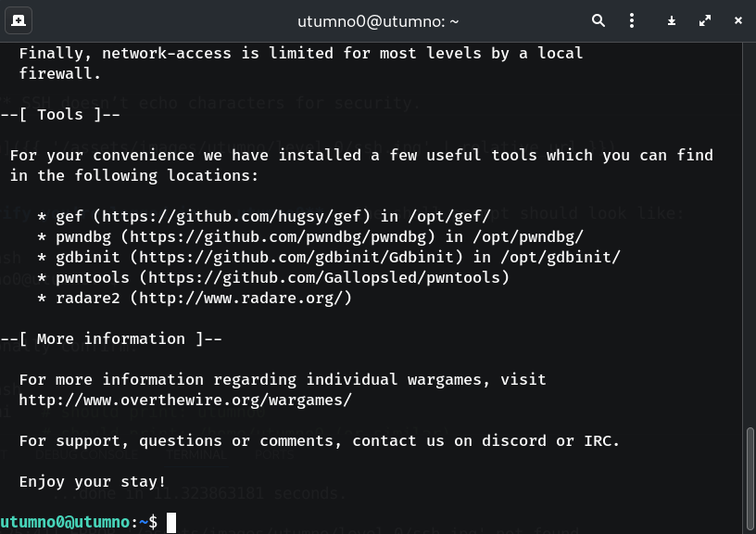The height and width of the screenshot is (534, 756).
Task: Open the three-dot terminal menu
Action: (x=632, y=20)
